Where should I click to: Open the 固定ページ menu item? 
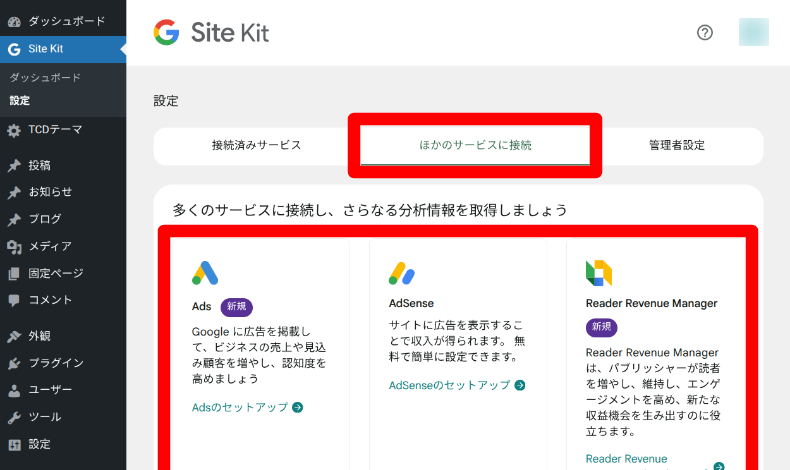63,274
